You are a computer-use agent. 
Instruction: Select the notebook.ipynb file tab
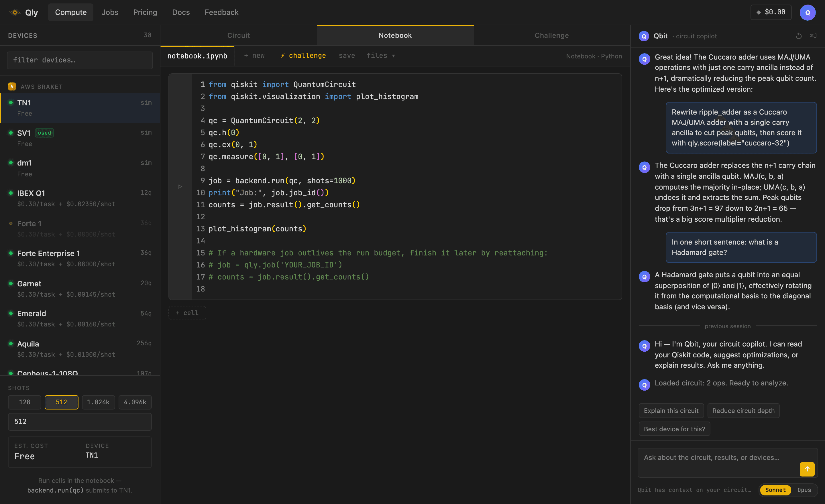click(197, 56)
